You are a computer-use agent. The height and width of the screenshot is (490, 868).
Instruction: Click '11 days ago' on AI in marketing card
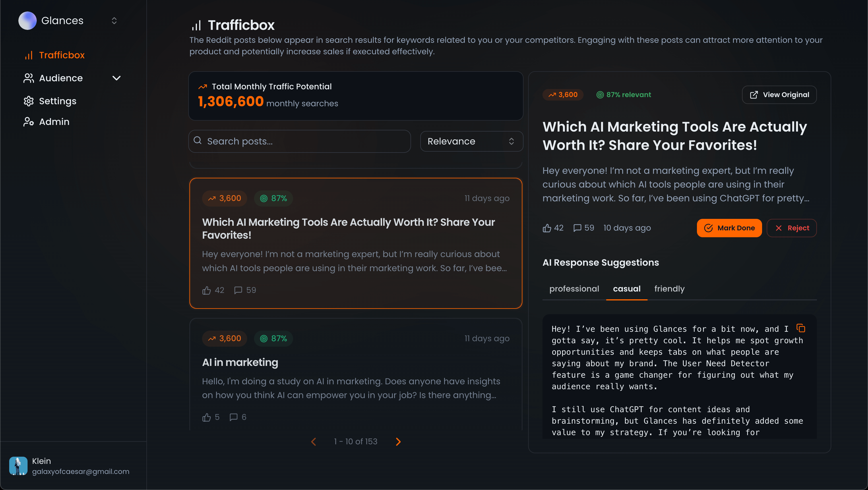[487, 339]
